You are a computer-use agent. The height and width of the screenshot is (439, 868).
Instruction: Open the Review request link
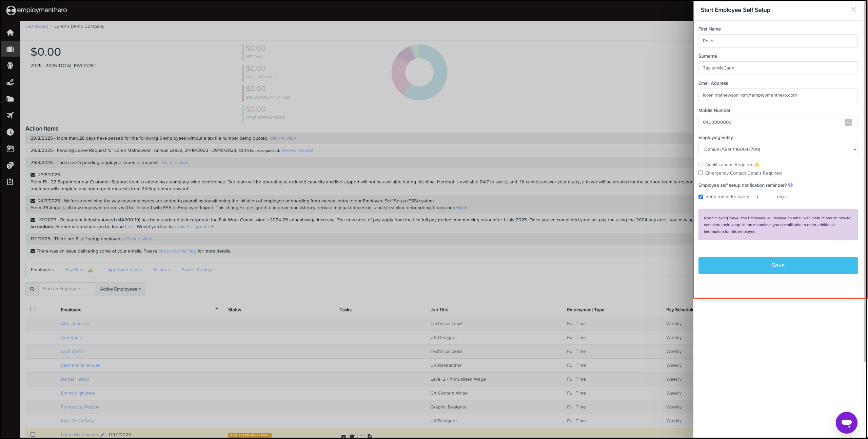[297, 151]
